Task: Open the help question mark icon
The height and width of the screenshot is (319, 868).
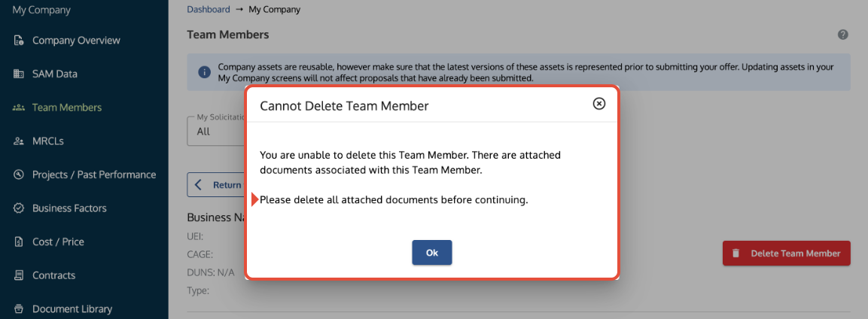Action: tap(842, 35)
